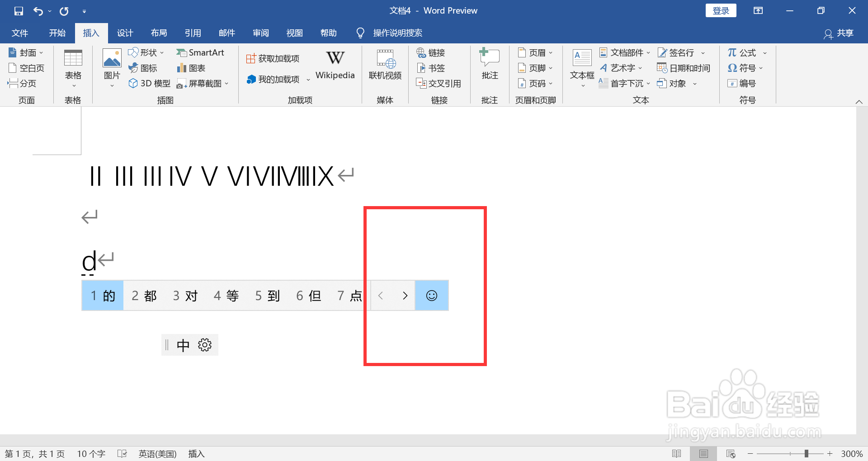The image size is (868, 461).
Task: Launch the Wikipedia add-in
Action: [335, 66]
